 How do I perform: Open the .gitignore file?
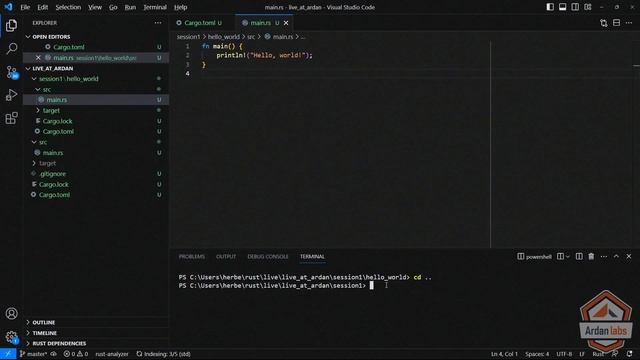pos(96,174)
